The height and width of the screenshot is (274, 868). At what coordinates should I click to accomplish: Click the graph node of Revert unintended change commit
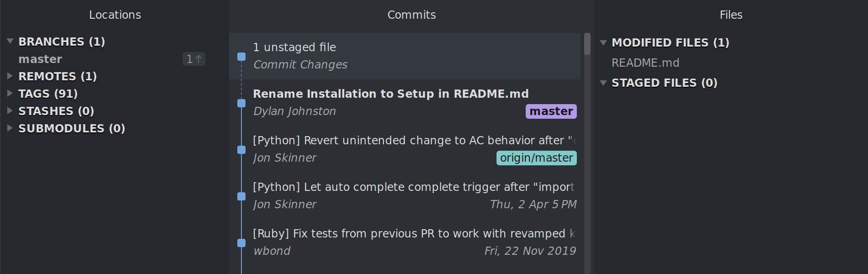[x=241, y=150]
